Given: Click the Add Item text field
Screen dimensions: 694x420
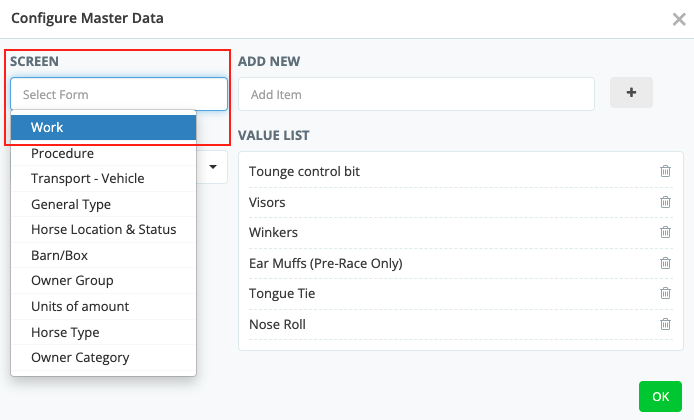Looking at the screenshot, I should [416, 94].
